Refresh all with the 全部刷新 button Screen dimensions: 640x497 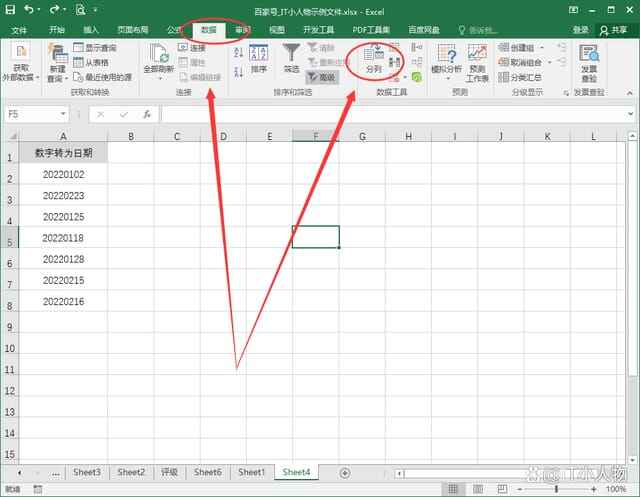coord(159,62)
